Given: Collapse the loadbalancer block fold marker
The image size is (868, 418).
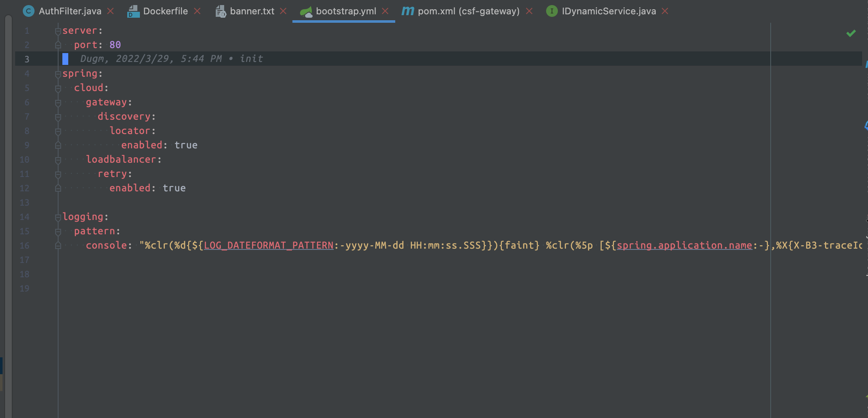Looking at the screenshot, I should point(58,160).
